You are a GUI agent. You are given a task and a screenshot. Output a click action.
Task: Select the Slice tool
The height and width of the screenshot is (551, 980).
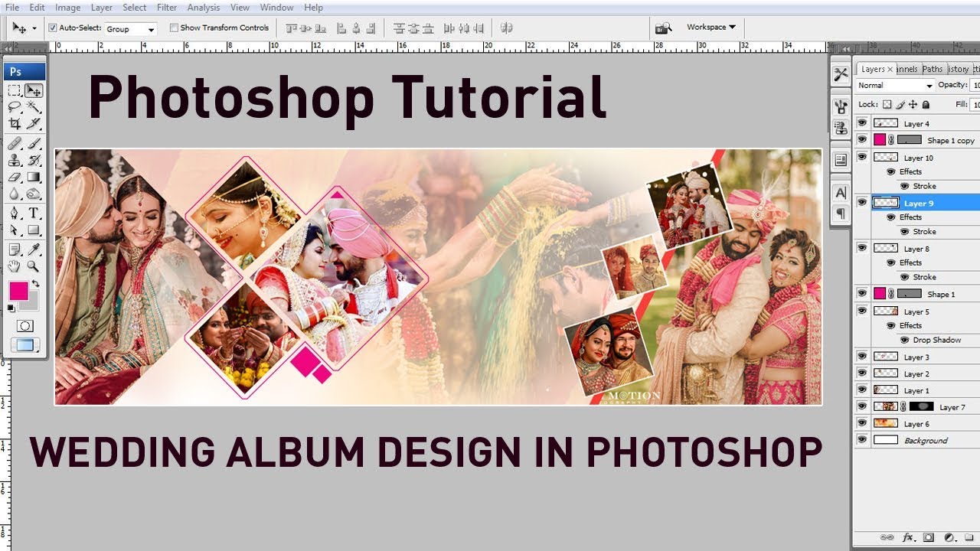click(x=34, y=123)
